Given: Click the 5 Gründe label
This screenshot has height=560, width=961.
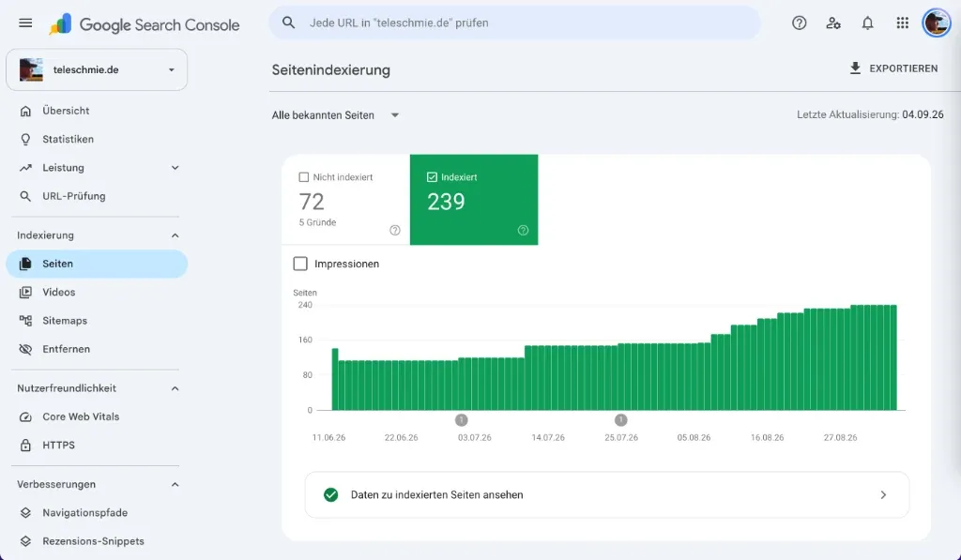Looking at the screenshot, I should pos(317,222).
